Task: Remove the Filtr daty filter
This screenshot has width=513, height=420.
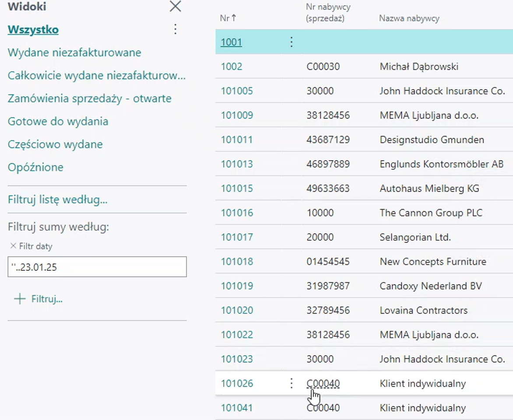Action: coord(13,245)
